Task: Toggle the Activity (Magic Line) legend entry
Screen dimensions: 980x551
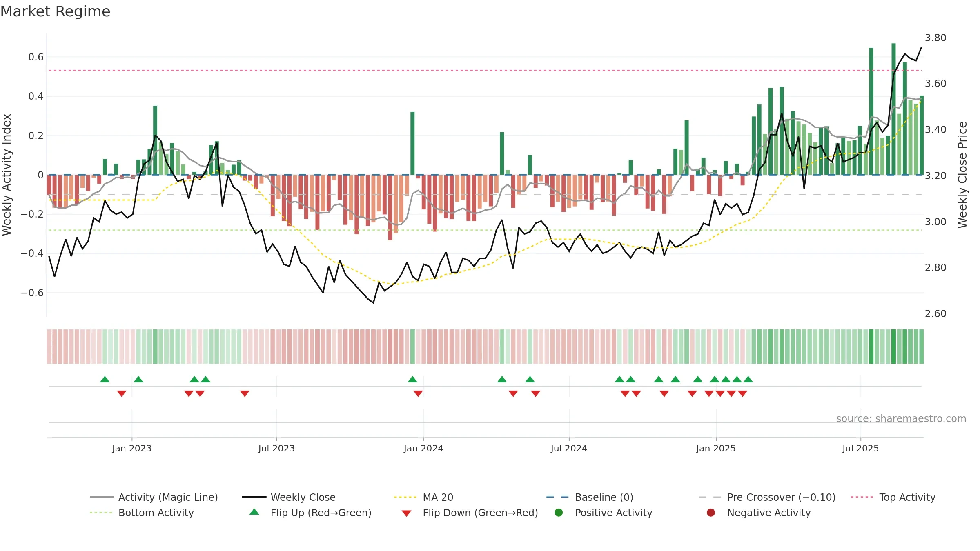Action: tap(154, 497)
